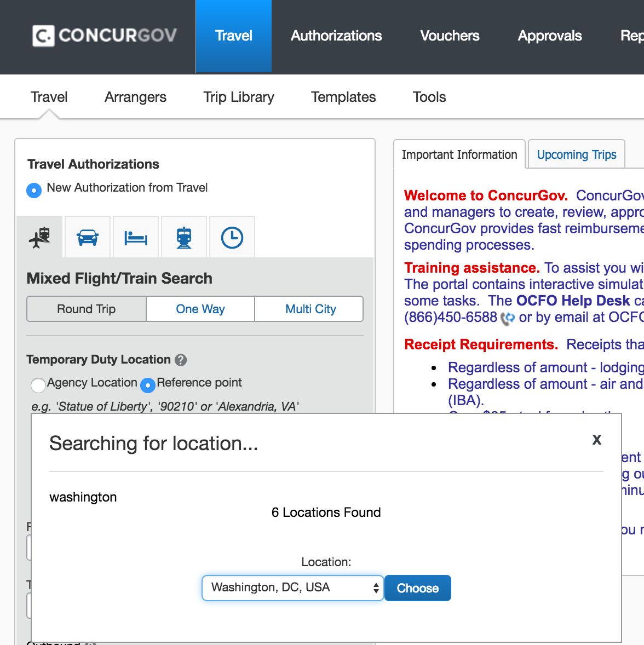This screenshot has width=644, height=645.
Task: Choose the Agency Location radio button
Action: tap(38, 385)
